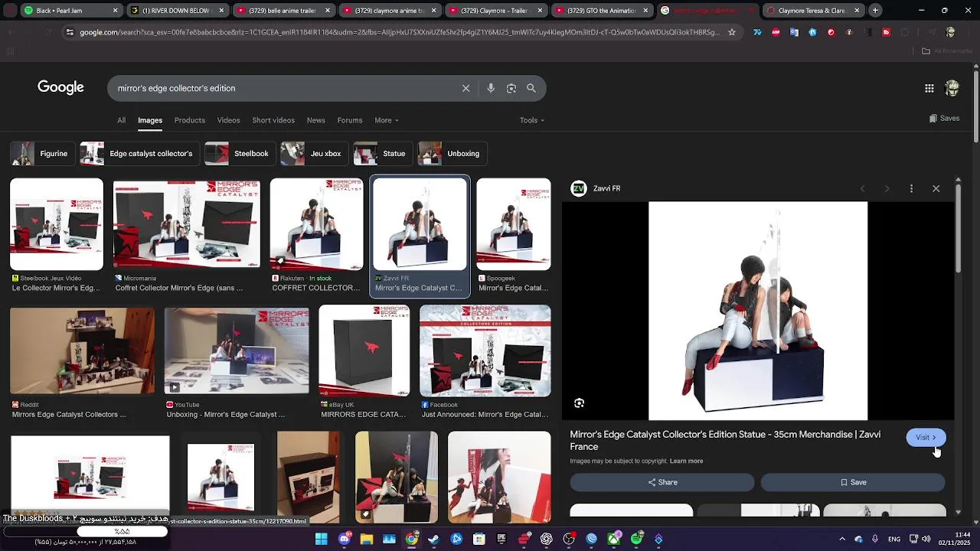Switch to the Short videos tab
980x551 pixels.
[x=273, y=120]
